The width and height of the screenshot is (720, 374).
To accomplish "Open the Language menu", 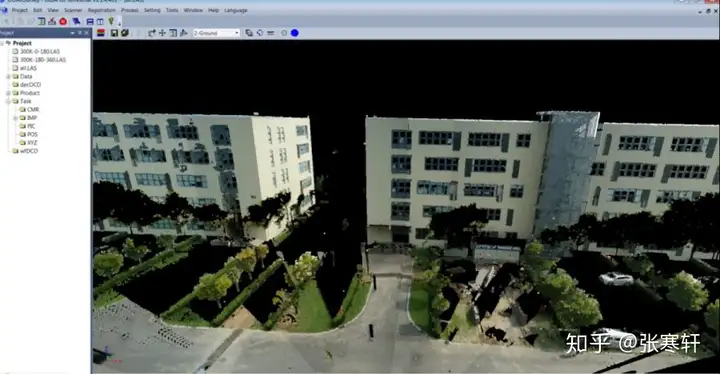I will tap(236, 10).
